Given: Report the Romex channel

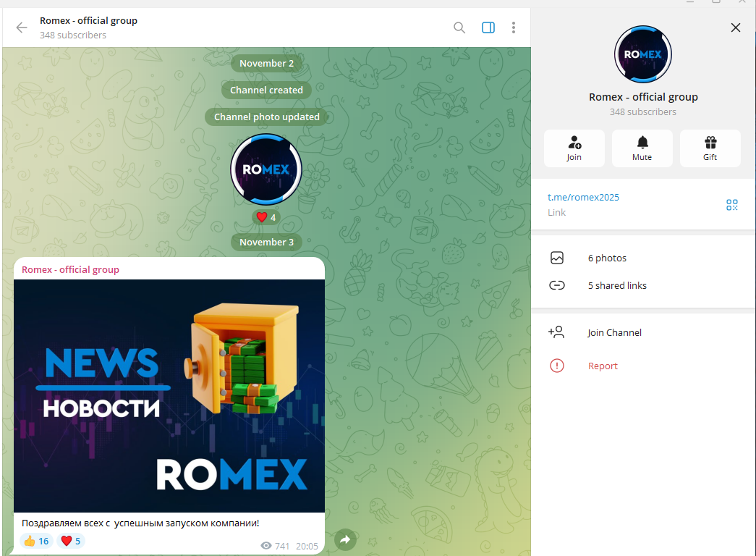Looking at the screenshot, I should pos(603,366).
